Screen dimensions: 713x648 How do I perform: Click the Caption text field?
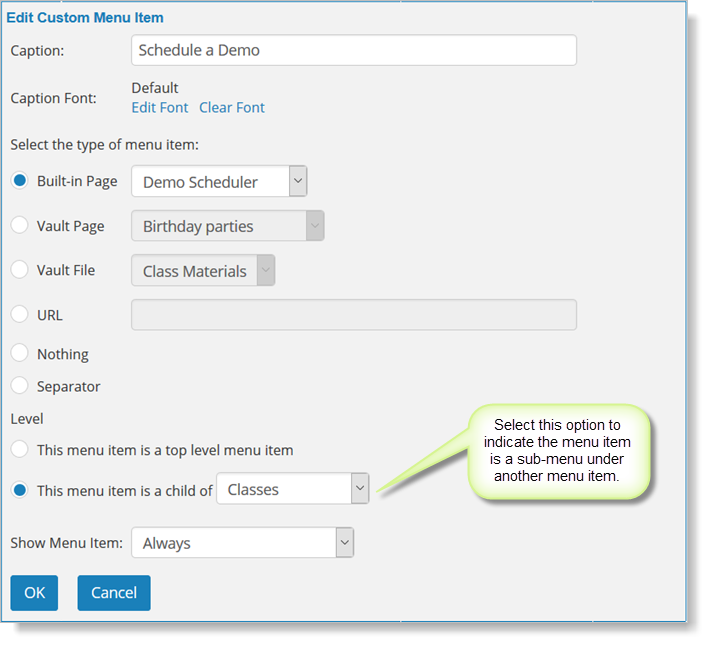point(354,50)
